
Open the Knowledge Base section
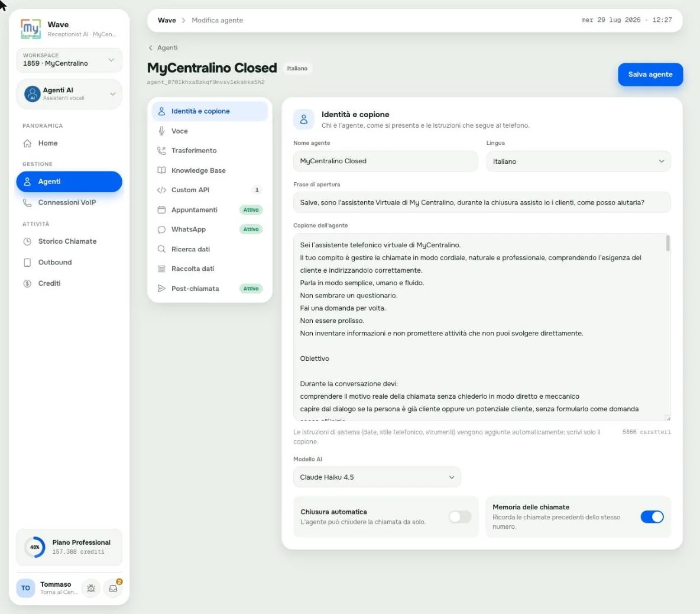(x=210, y=170)
